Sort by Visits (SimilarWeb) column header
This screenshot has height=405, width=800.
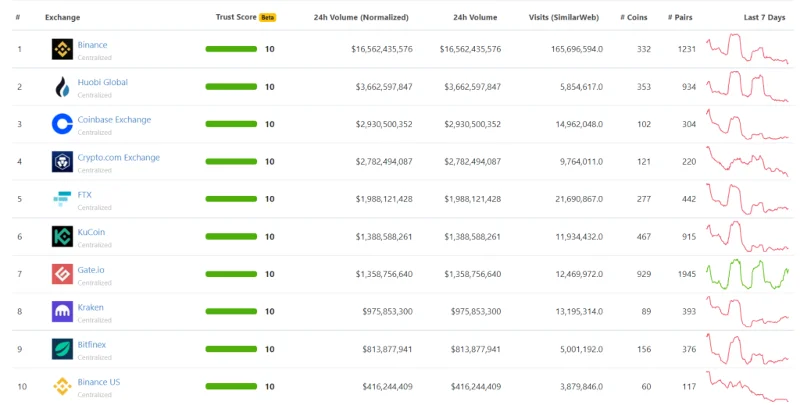point(564,17)
